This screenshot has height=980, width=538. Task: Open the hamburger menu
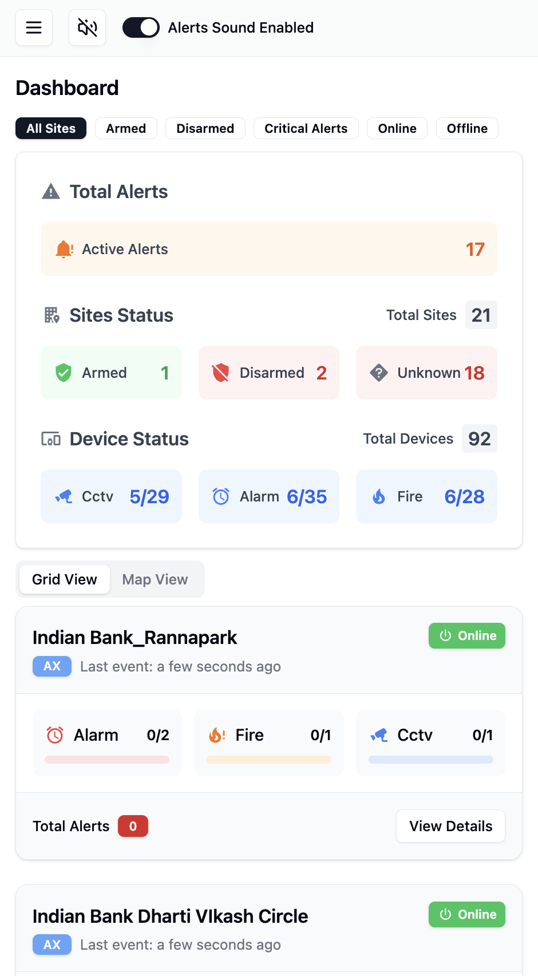coord(34,27)
